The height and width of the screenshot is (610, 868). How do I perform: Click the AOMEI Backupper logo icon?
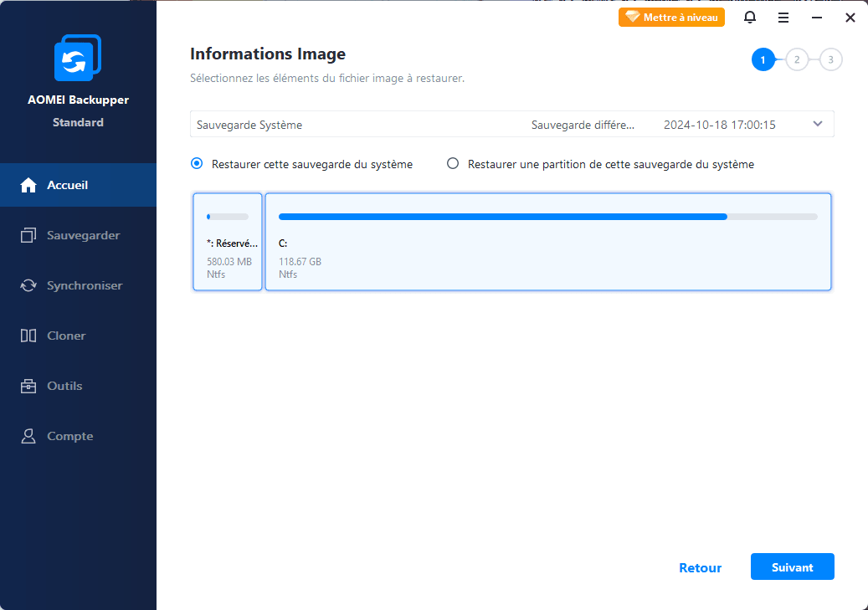point(78,58)
